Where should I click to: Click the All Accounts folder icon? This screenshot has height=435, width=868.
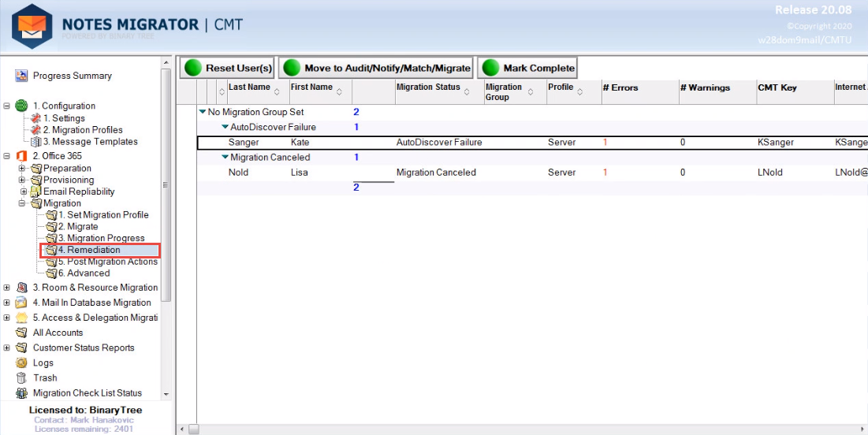point(21,333)
